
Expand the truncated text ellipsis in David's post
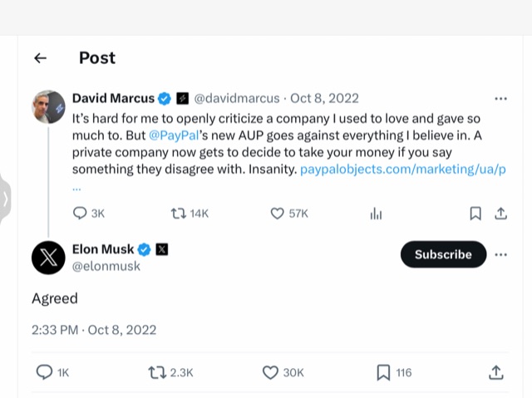pyautogui.click(x=76, y=187)
